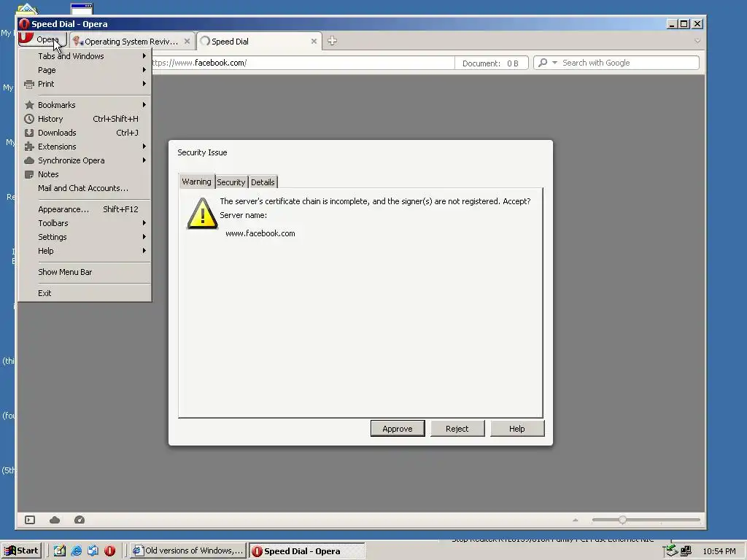Click the facebook.com address field
747x560 pixels.
pos(303,63)
